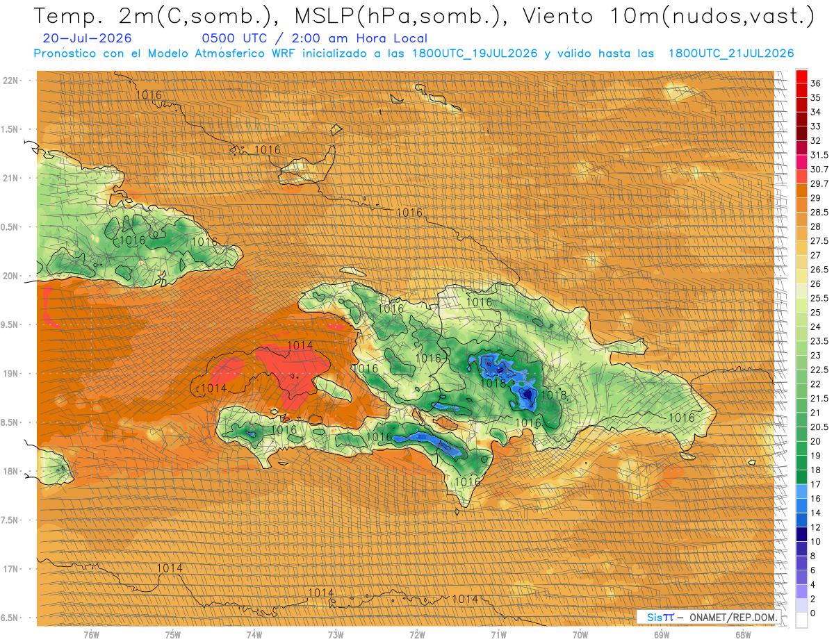Click the '7.5N' latitude label
The width and height of the screenshot is (834, 644).
click(10, 520)
